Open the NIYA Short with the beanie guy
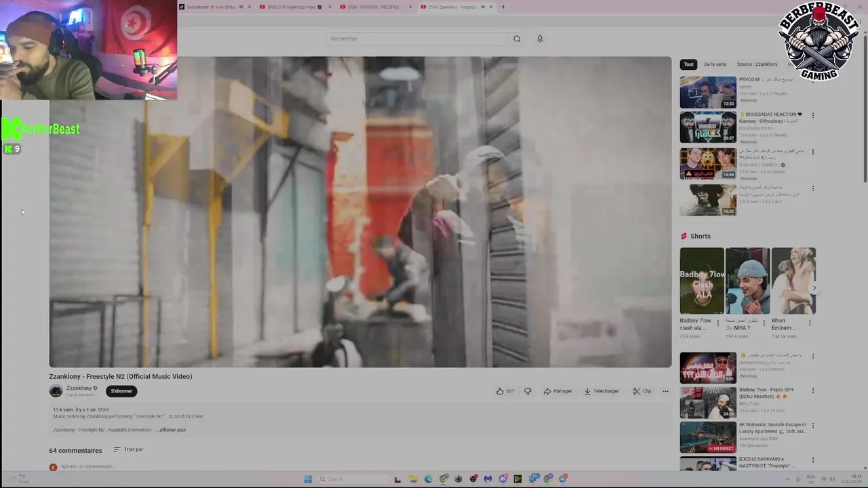 tap(747, 281)
